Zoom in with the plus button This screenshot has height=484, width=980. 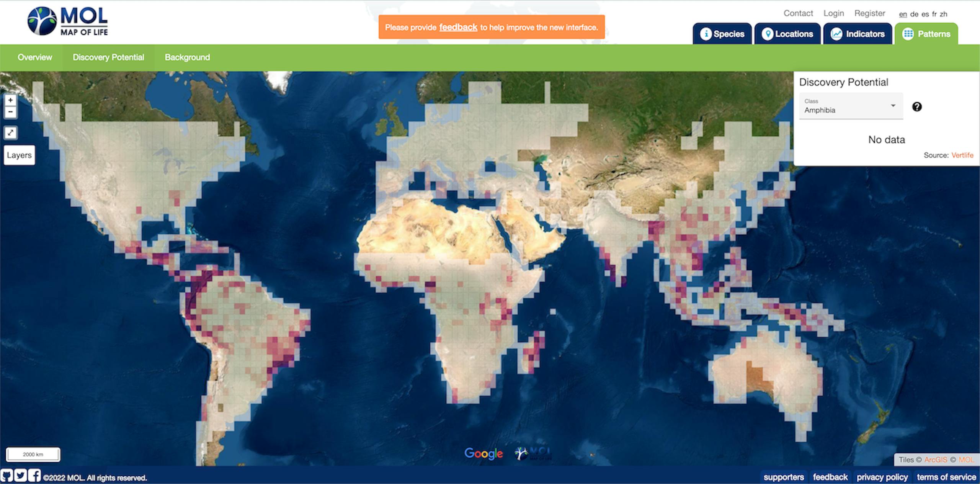click(10, 100)
